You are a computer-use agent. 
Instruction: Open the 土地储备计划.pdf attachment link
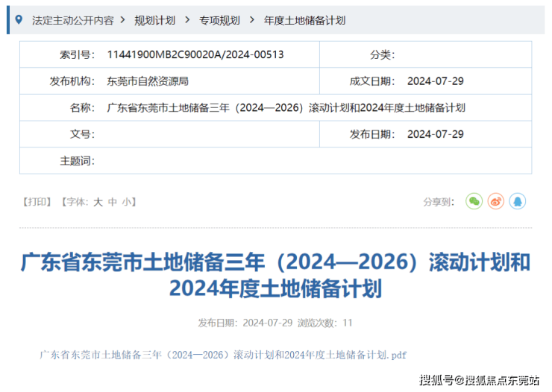223,355
